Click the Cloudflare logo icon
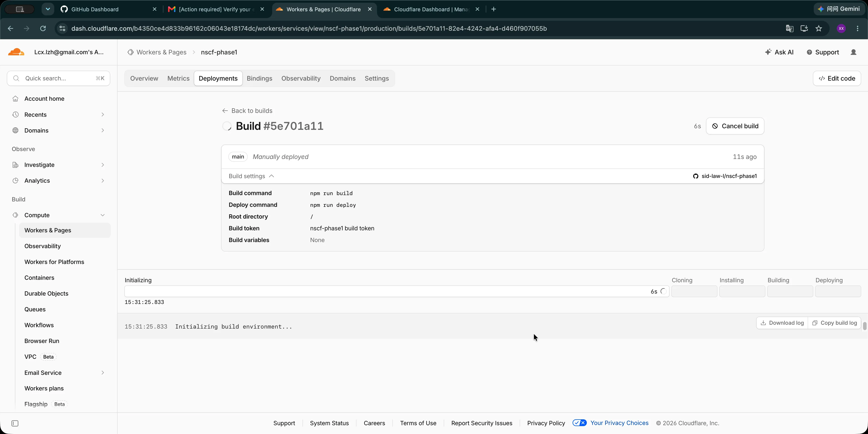Viewport: 868px width, 434px height. tap(16, 52)
